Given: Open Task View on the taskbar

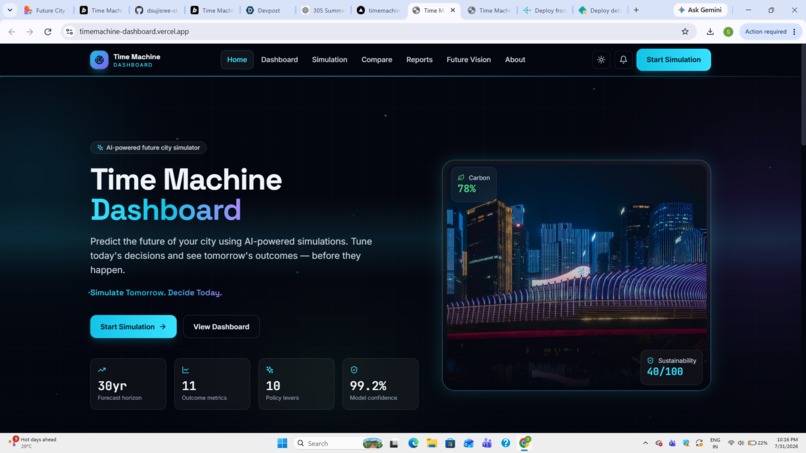Looking at the screenshot, I should point(394,443).
